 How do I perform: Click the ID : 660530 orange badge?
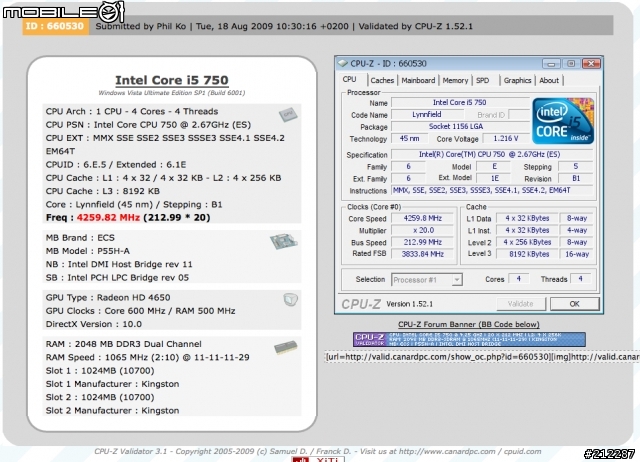click(x=55, y=27)
